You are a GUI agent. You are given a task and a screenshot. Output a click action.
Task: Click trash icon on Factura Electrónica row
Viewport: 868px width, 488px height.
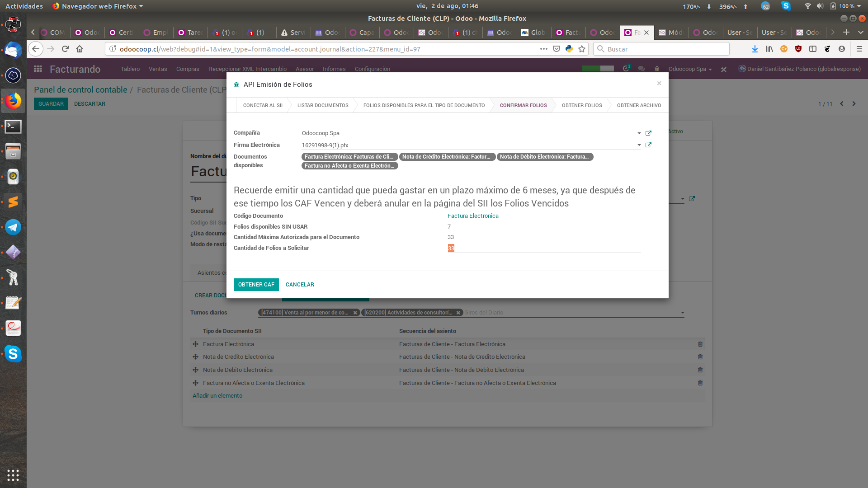click(x=700, y=344)
